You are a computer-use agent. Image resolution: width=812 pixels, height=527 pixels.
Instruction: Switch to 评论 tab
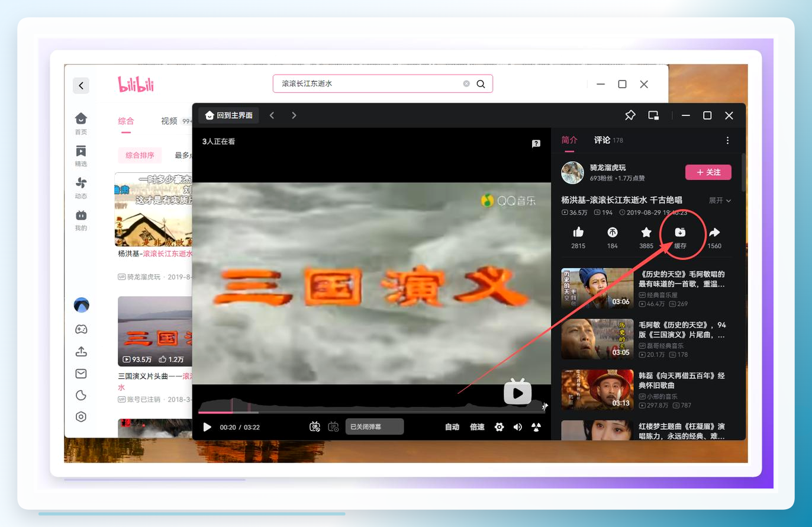[x=602, y=140]
